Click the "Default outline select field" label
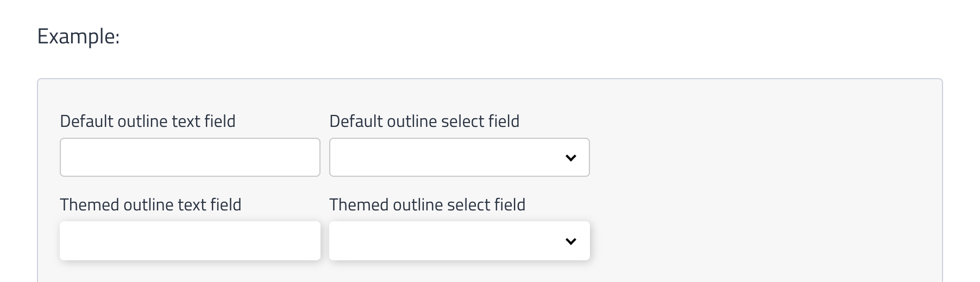 [x=424, y=121]
